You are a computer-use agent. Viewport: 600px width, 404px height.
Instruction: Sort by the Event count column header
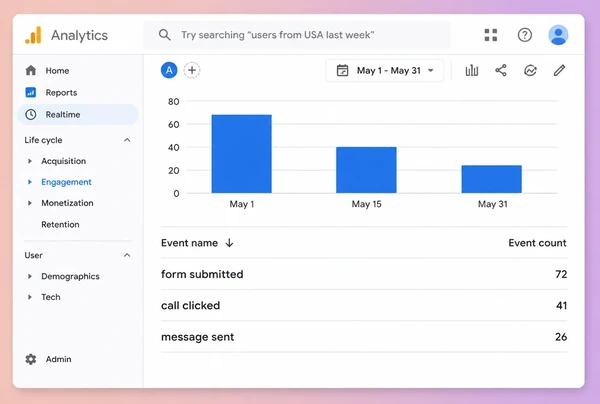click(537, 243)
